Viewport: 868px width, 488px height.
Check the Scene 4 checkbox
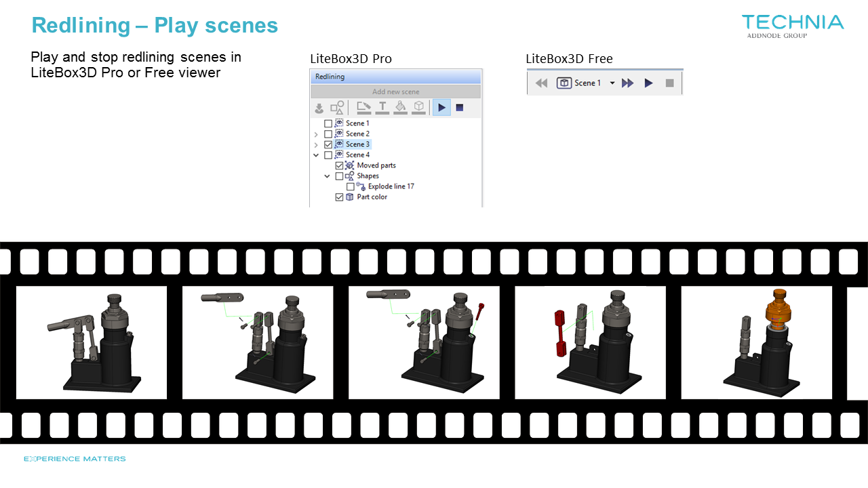[328, 155]
